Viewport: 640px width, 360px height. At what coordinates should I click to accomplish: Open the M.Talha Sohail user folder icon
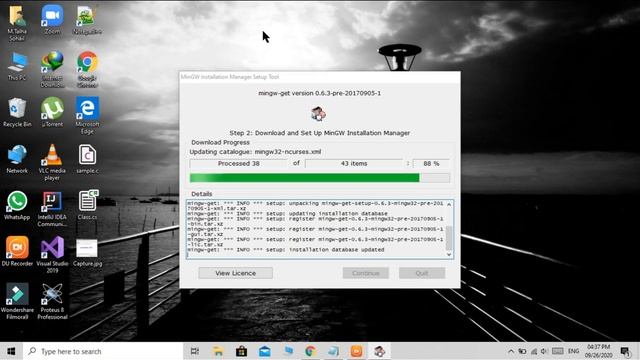click(x=17, y=23)
